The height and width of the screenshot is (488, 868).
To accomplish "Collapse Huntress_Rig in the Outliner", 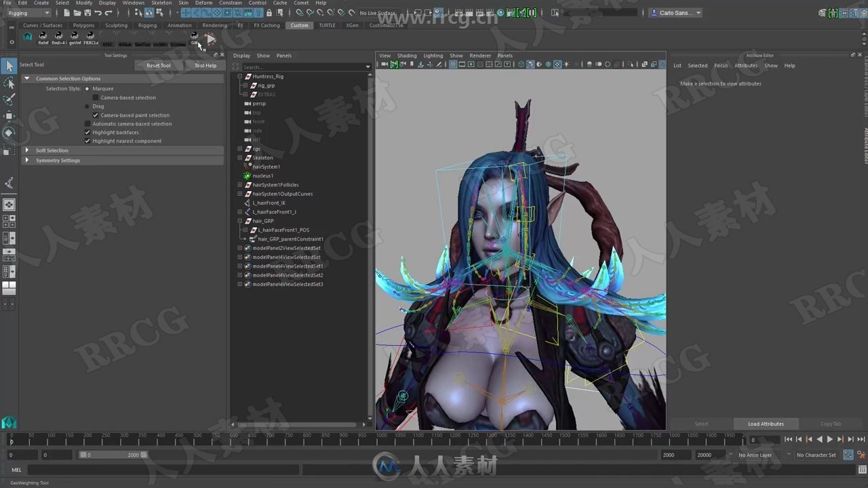I will 240,77.
